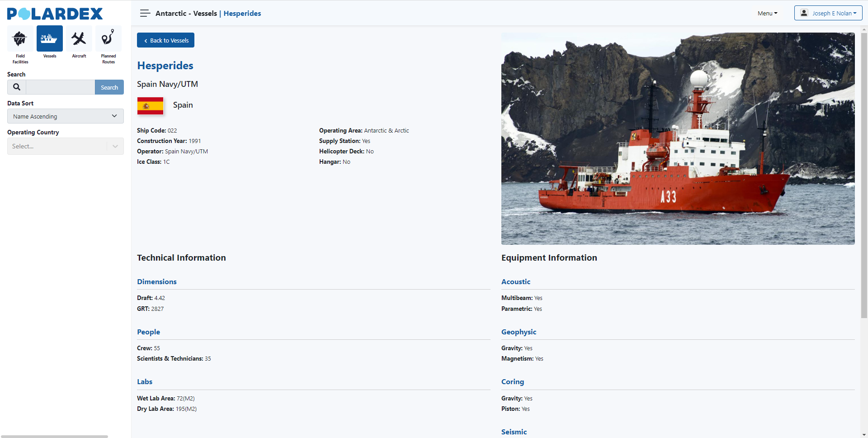Open the Data Sort Name Ascending dropdown
This screenshot has width=868, height=438.
[x=66, y=116]
